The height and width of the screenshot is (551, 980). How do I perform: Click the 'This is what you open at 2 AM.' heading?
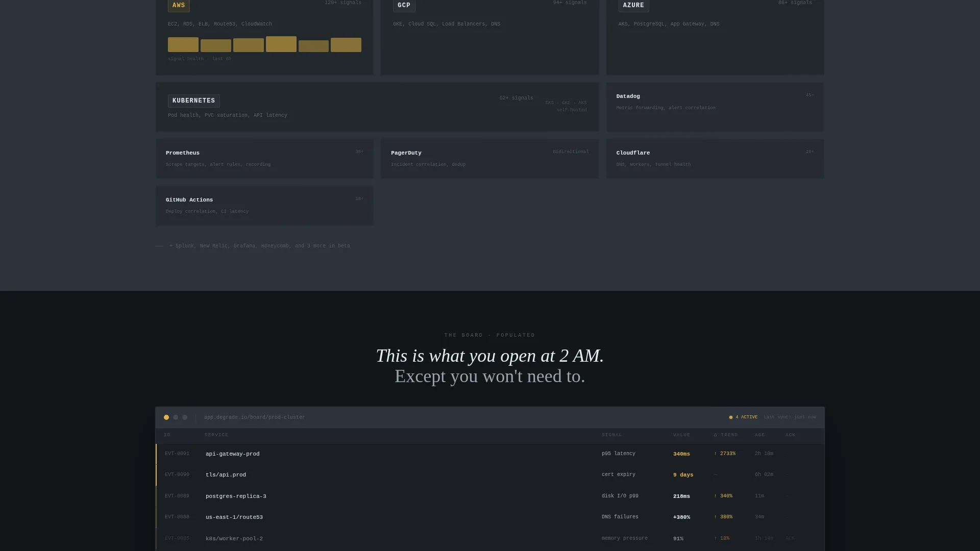click(490, 356)
